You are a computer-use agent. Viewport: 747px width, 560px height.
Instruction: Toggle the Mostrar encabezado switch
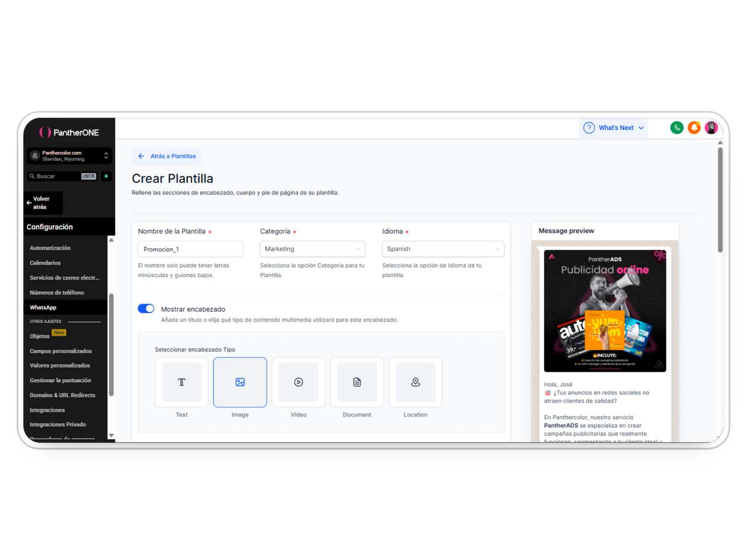[146, 308]
